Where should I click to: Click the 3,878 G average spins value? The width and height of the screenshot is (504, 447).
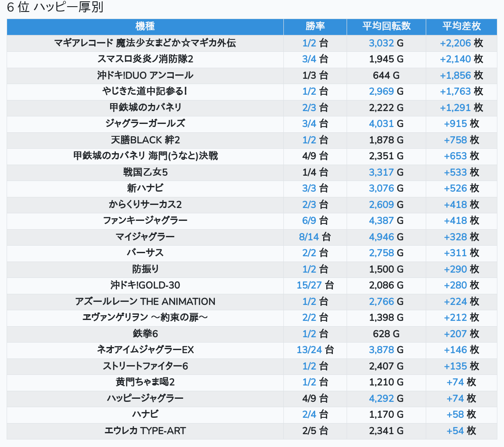pos(386,350)
